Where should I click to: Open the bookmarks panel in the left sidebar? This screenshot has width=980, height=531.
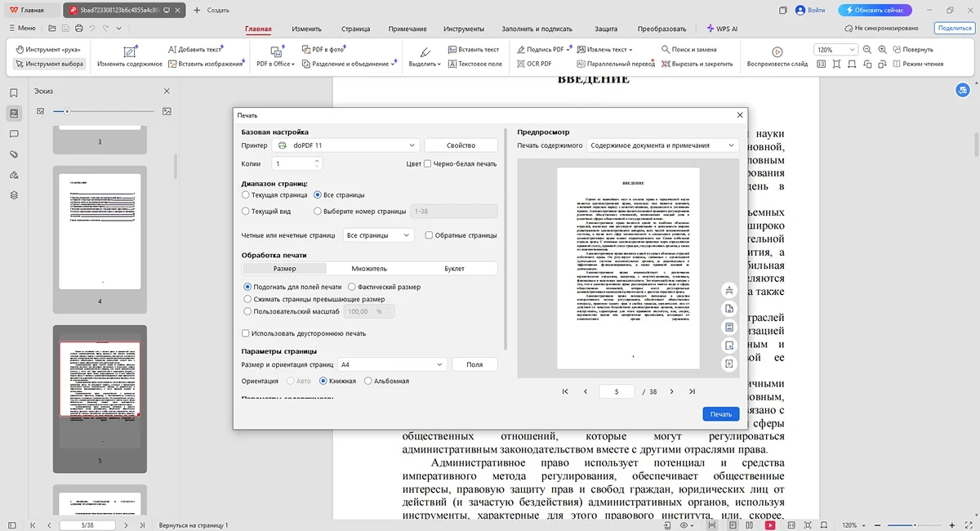[x=14, y=93]
